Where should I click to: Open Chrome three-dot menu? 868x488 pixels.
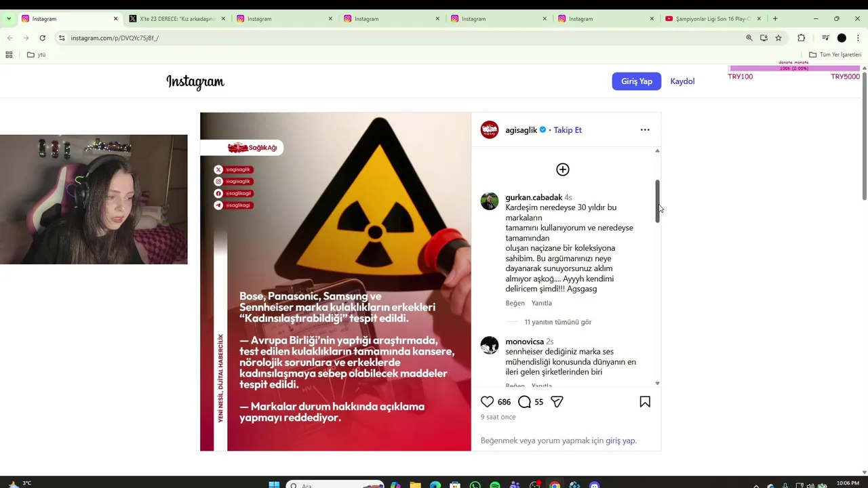(858, 38)
